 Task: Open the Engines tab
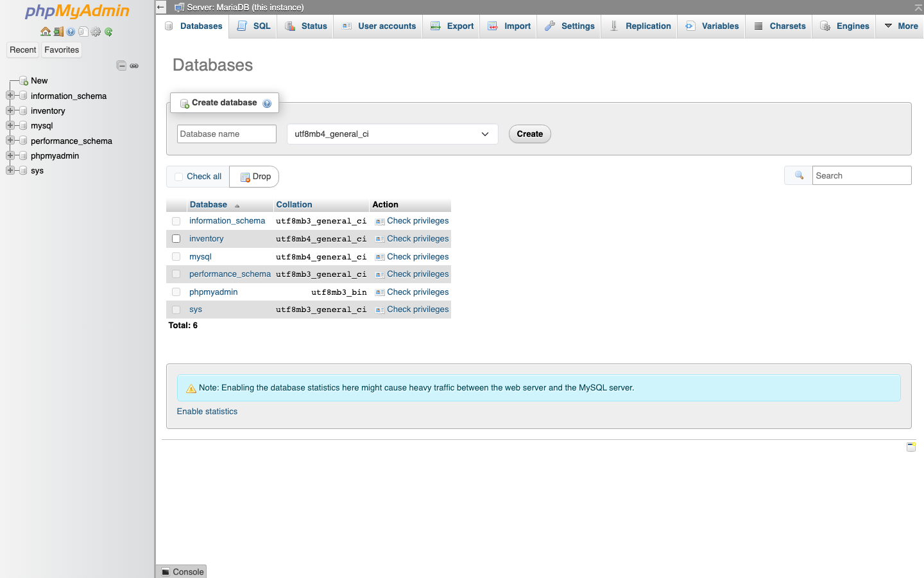[x=844, y=26]
